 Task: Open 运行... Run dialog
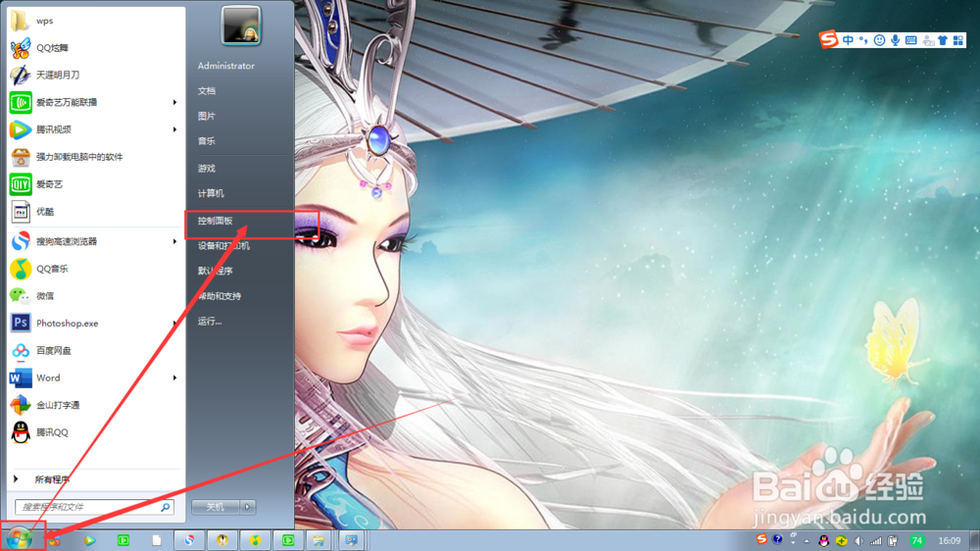point(210,322)
